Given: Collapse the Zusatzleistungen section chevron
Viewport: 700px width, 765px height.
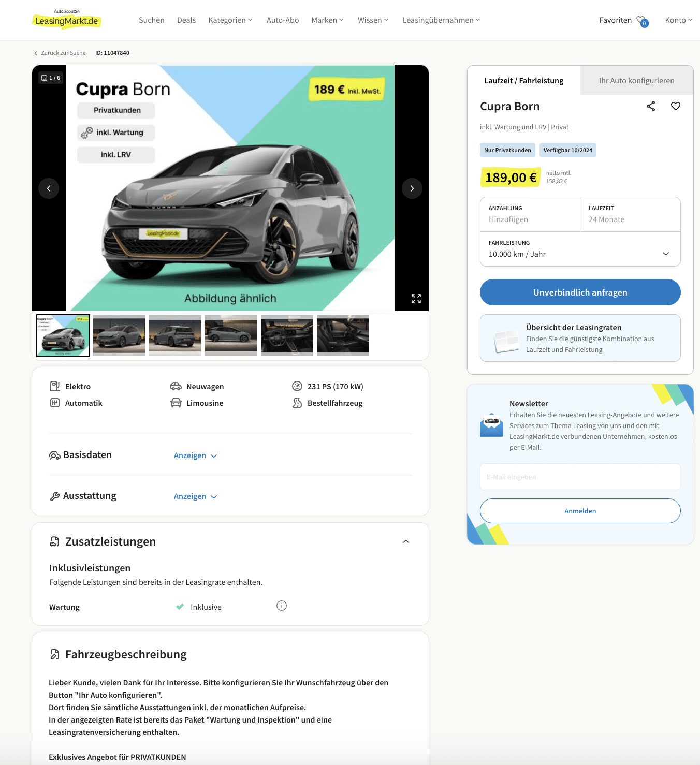Looking at the screenshot, I should coord(406,541).
